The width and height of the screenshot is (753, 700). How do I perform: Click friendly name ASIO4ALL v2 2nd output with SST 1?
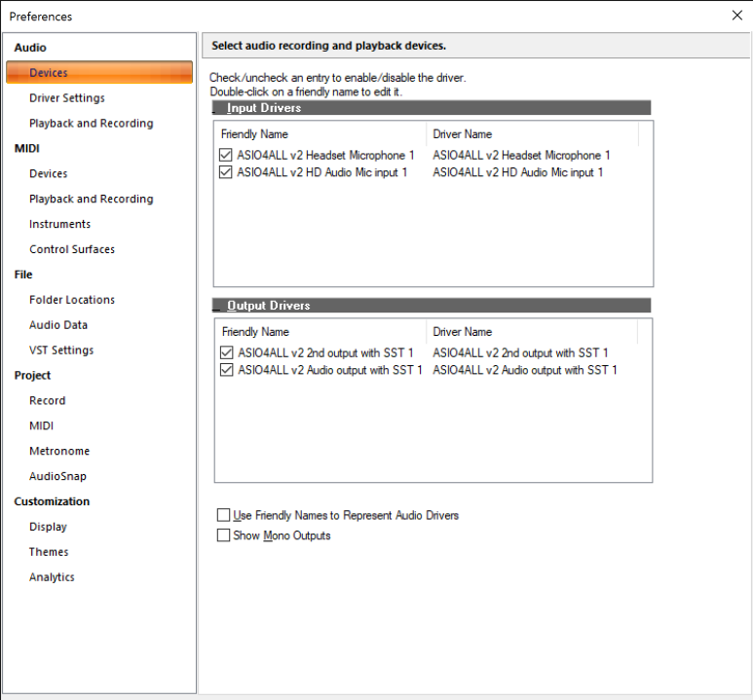tap(325, 352)
